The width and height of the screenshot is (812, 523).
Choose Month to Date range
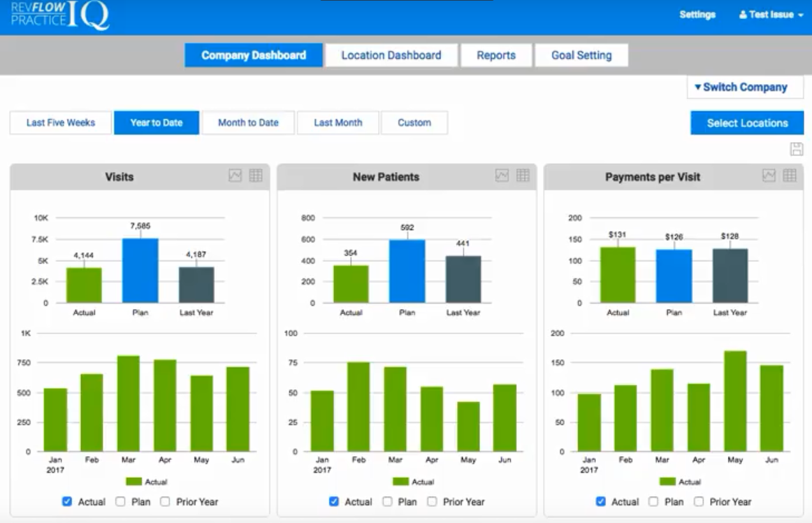click(248, 123)
